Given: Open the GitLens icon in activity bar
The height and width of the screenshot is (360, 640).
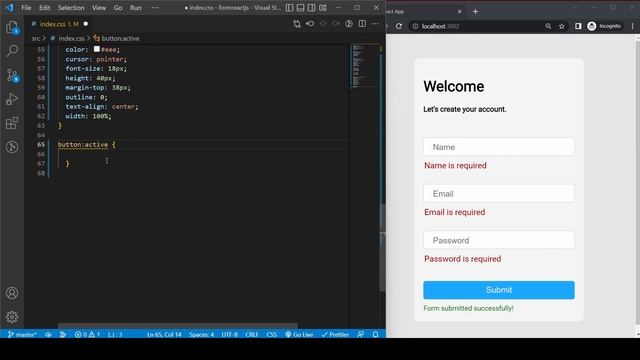Looking at the screenshot, I should [x=12, y=147].
